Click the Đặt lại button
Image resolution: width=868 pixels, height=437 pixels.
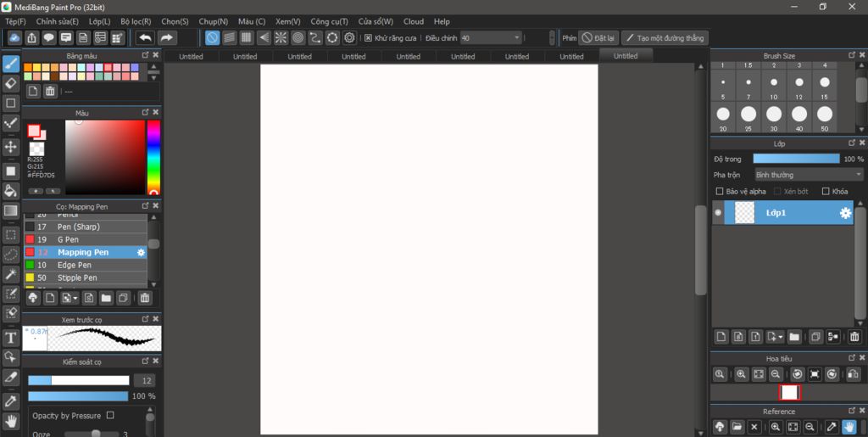tap(598, 38)
